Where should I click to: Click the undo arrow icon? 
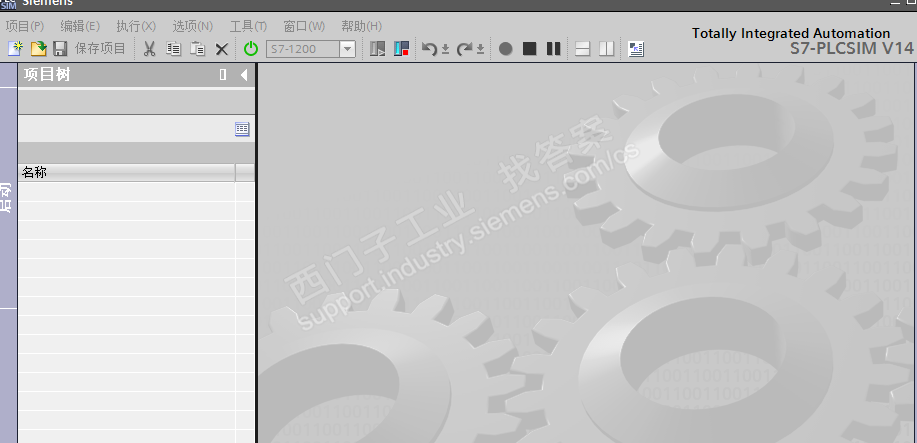(x=429, y=49)
